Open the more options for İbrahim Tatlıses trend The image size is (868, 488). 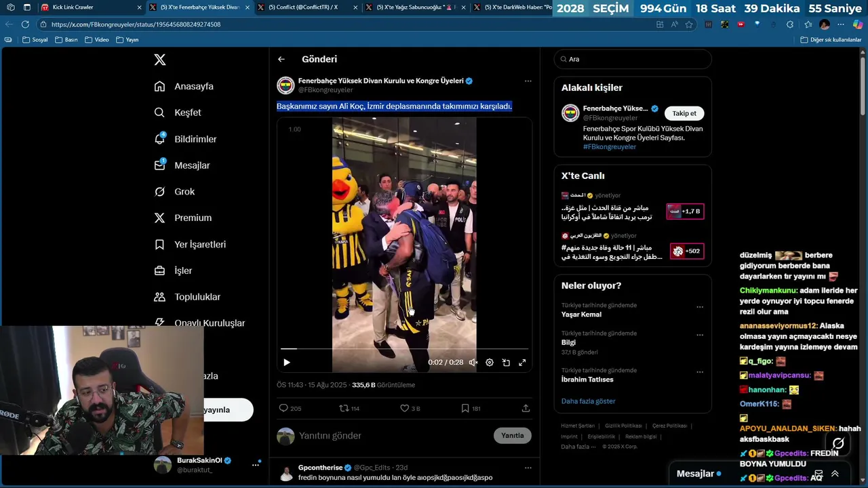pyautogui.click(x=700, y=372)
